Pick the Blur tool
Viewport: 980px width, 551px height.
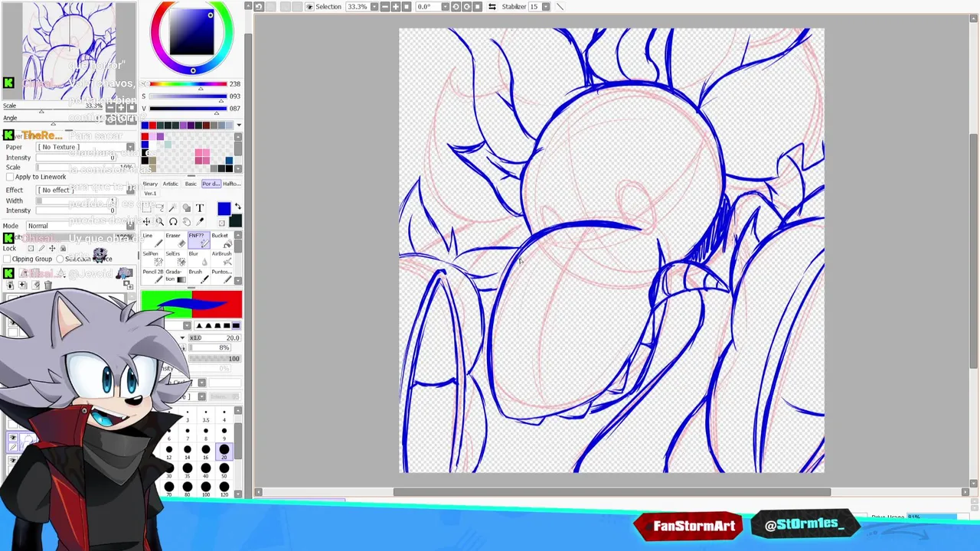pos(198,258)
